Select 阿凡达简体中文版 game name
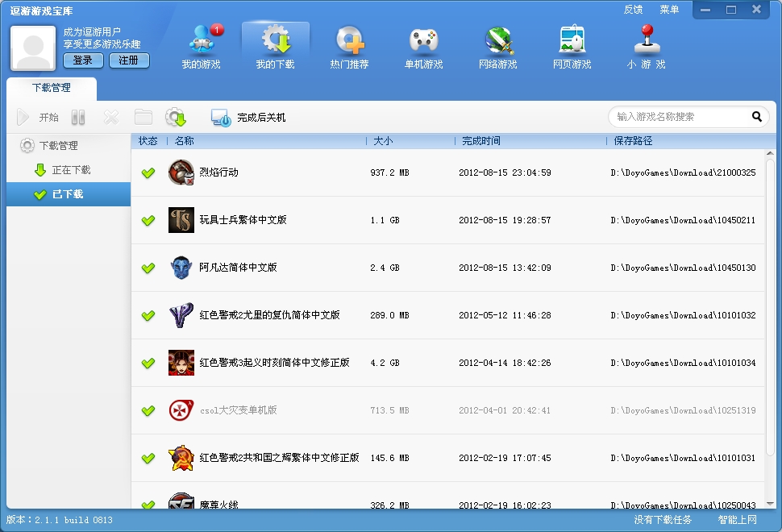Viewport: 782px width, 532px height. [238, 268]
